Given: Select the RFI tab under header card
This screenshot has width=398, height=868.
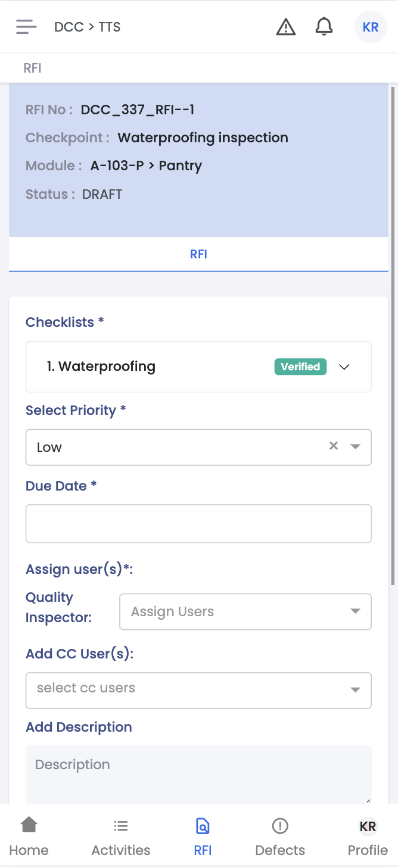Looking at the screenshot, I should click(x=198, y=254).
